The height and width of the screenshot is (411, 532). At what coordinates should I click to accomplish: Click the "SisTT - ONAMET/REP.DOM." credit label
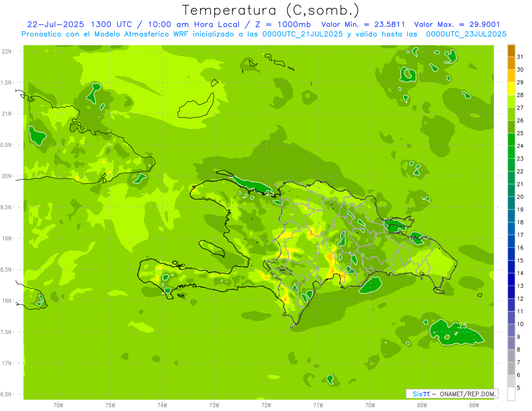452,394
